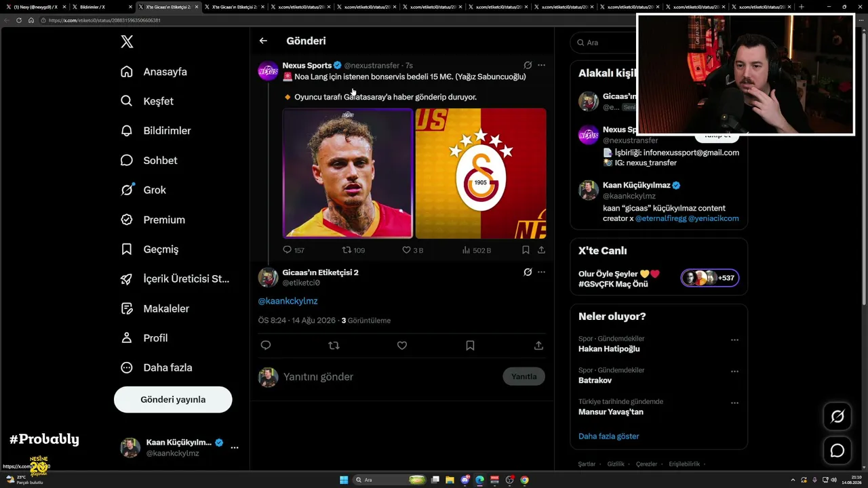
Task: Open the Batrakov trending topic
Action: 595,381
